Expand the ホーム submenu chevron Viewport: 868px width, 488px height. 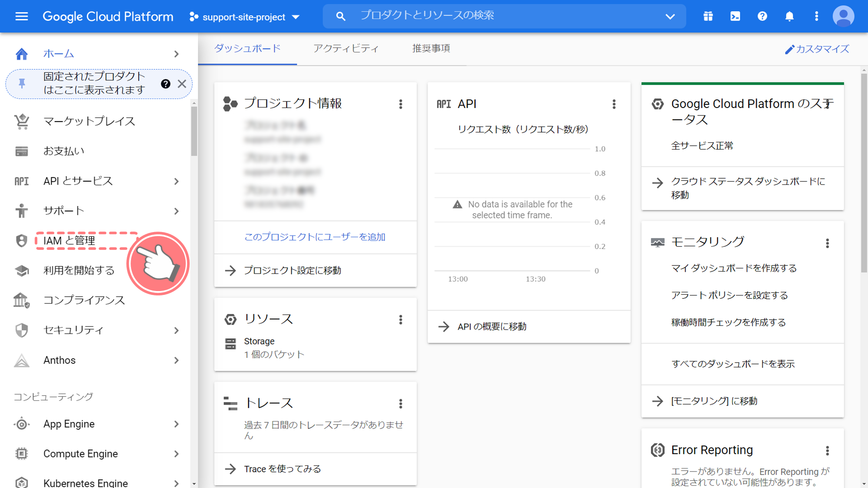pos(176,54)
